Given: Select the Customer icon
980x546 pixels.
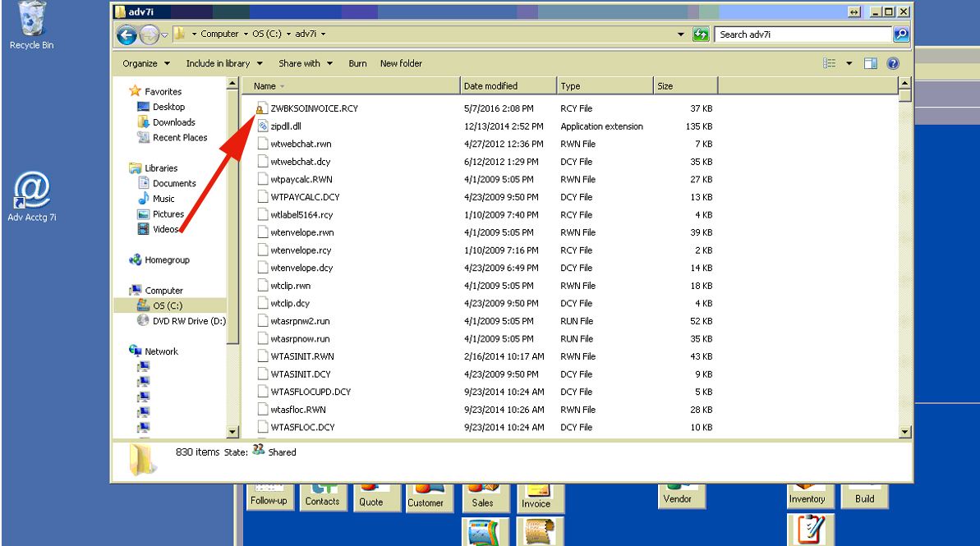Looking at the screenshot, I should [x=429, y=495].
